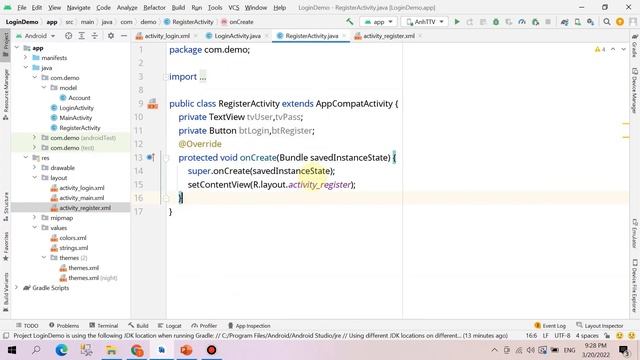Expand Gradle Scripts node

[x=17, y=287]
